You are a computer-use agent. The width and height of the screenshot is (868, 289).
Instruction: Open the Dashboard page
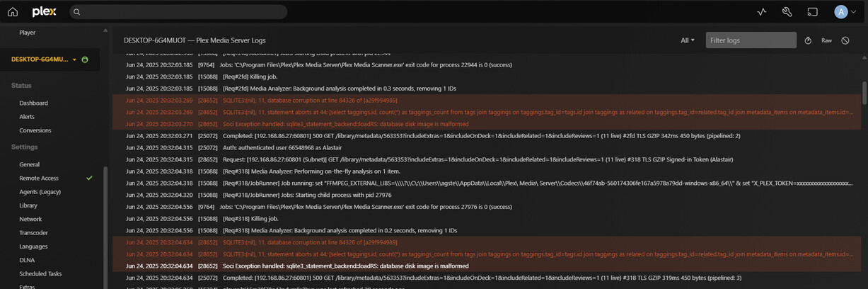click(x=34, y=103)
